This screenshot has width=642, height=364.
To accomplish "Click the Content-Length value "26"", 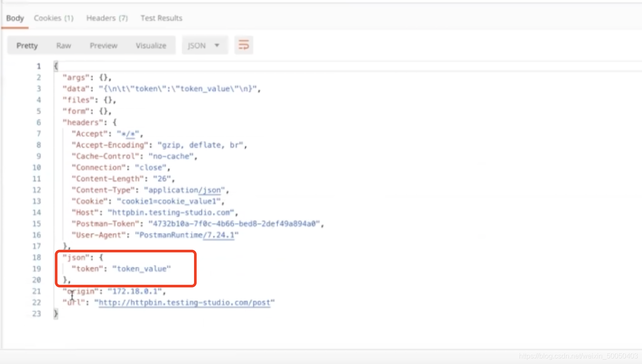I will (162, 178).
